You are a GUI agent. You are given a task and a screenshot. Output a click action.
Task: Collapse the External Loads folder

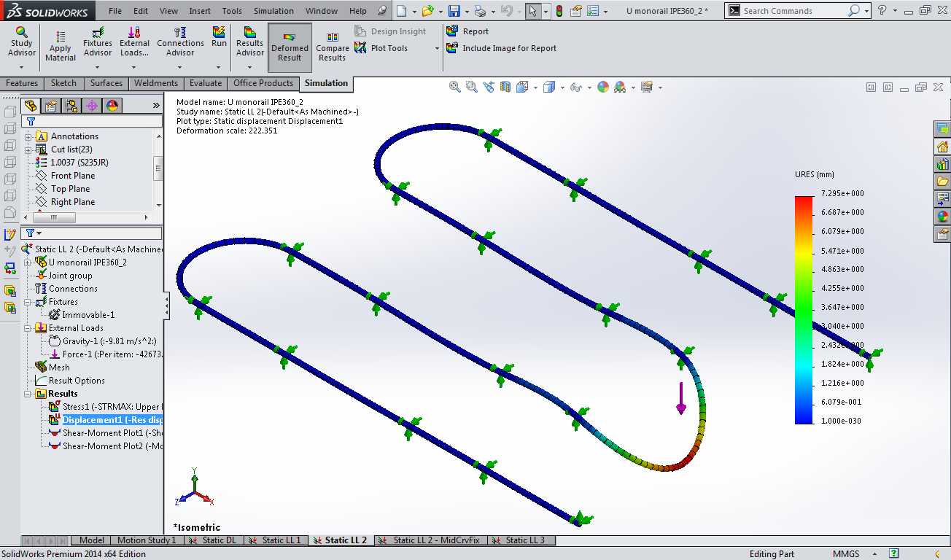pyautogui.click(x=28, y=328)
